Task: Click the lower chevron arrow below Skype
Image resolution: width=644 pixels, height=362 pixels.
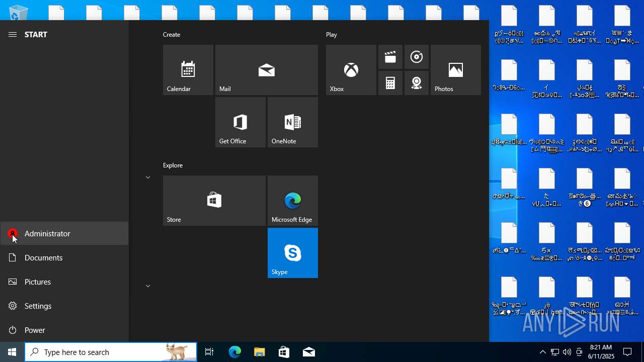Action: pos(148,286)
